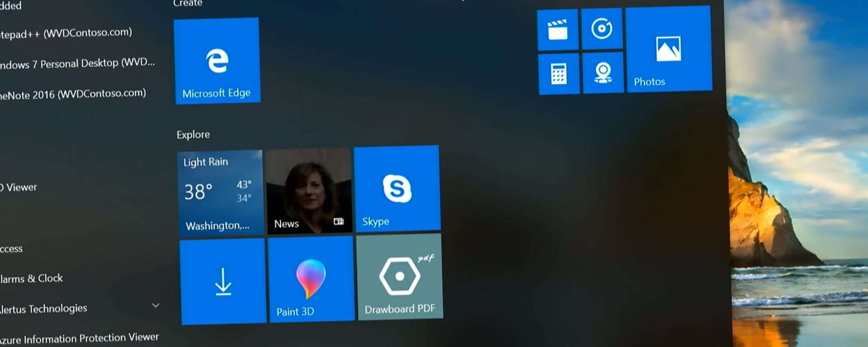Open the Photos tile
868x347 pixels.
point(669,49)
